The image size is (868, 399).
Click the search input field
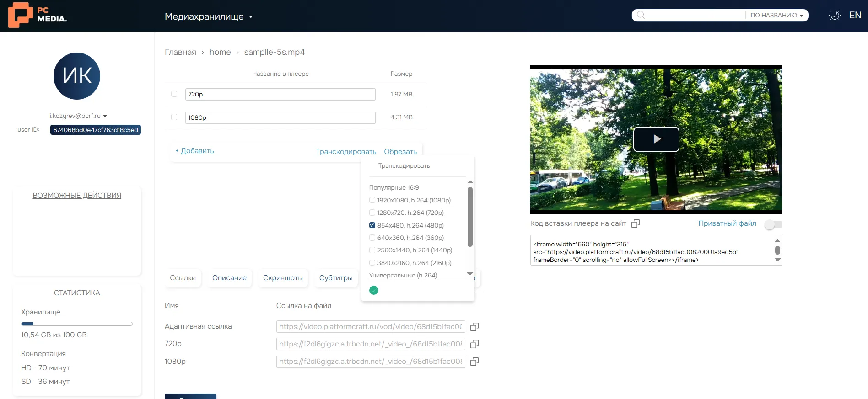click(695, 15)
